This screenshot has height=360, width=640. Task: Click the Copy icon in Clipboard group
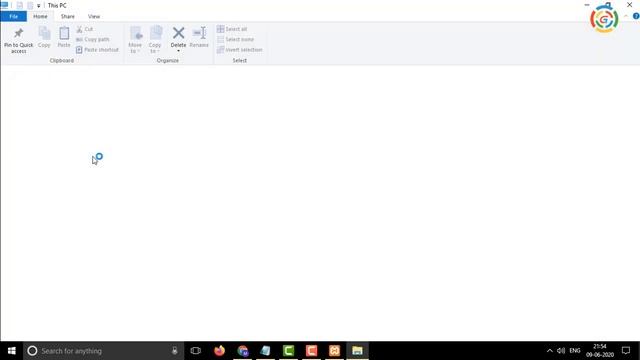(x=44, y=33)
